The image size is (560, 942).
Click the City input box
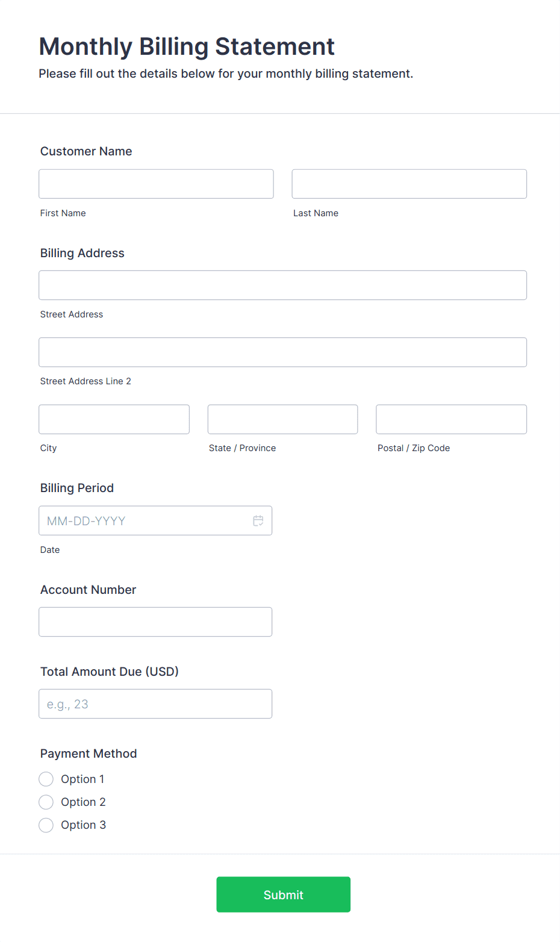114,419
